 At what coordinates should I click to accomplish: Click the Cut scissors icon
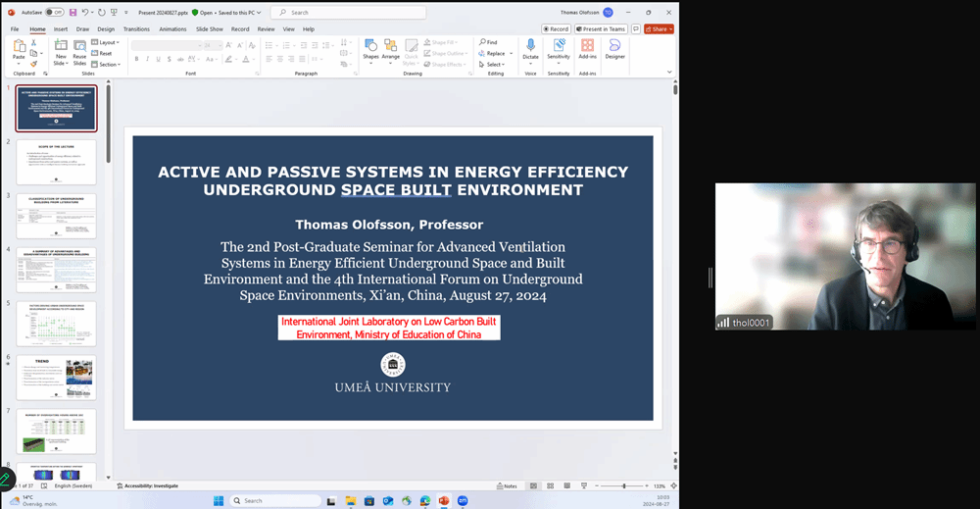33,42
